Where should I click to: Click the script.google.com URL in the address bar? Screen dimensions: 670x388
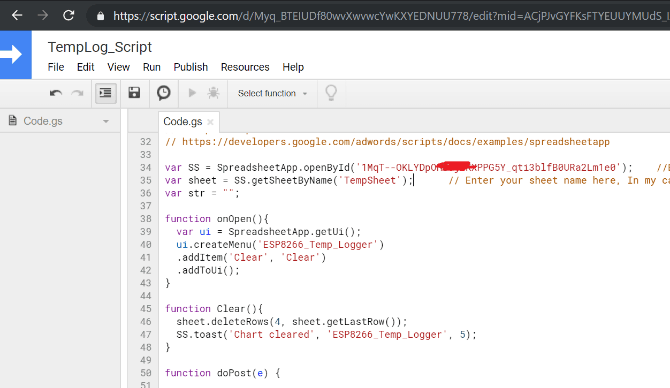click(x=389, y=16)
